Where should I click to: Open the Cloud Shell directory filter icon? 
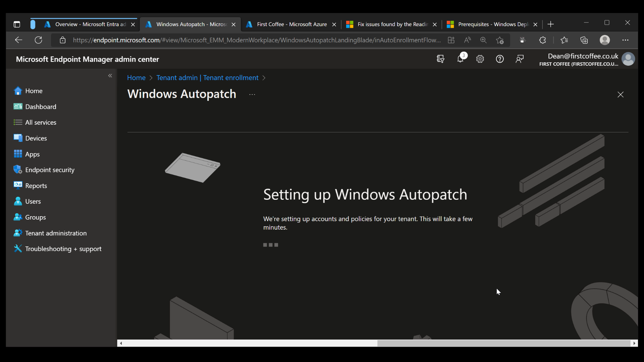point(440,59)
